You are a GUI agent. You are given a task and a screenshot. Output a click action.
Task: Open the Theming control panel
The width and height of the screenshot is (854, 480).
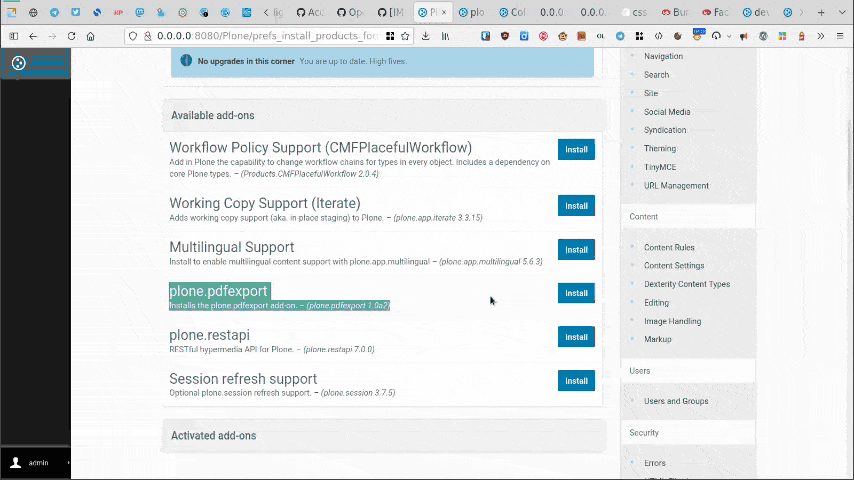[660, 148]
